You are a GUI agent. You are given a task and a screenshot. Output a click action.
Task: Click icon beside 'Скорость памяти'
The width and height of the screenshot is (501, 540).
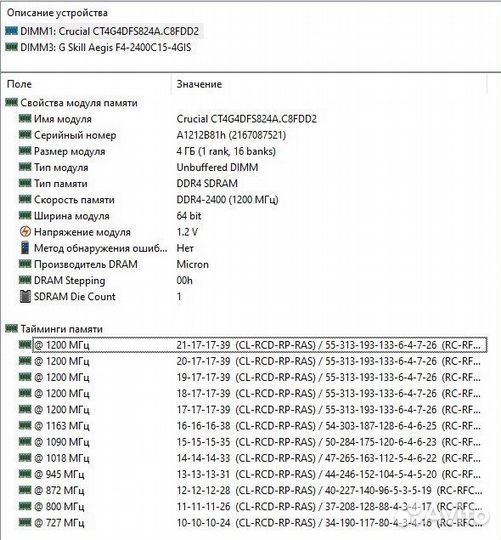coord(25,199)
